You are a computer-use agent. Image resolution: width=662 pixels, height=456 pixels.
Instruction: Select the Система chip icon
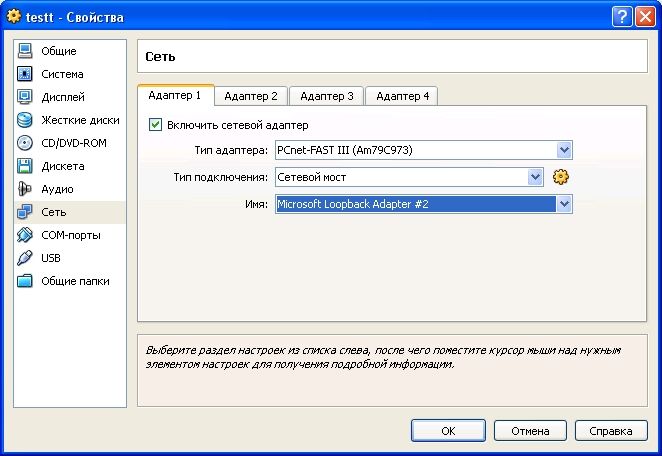click(25, 74)
